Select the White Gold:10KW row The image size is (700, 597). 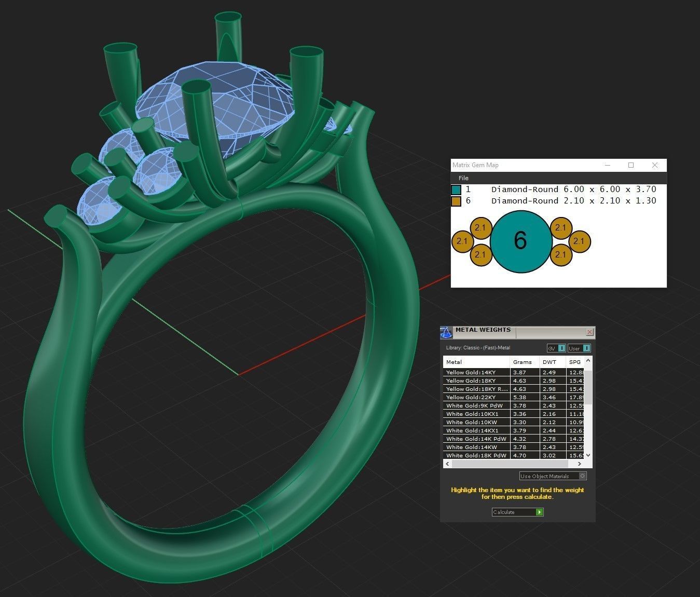coord(514,422)
